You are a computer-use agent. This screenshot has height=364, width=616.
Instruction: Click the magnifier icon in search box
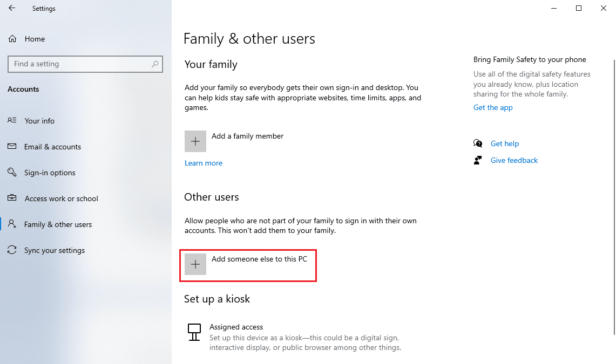tap(155, 64)
